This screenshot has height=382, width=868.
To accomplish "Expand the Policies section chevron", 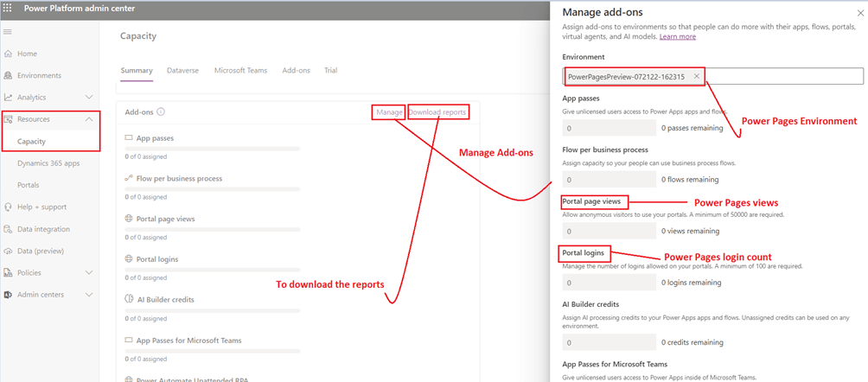I will pyautogui.click(x=89, y=273).
